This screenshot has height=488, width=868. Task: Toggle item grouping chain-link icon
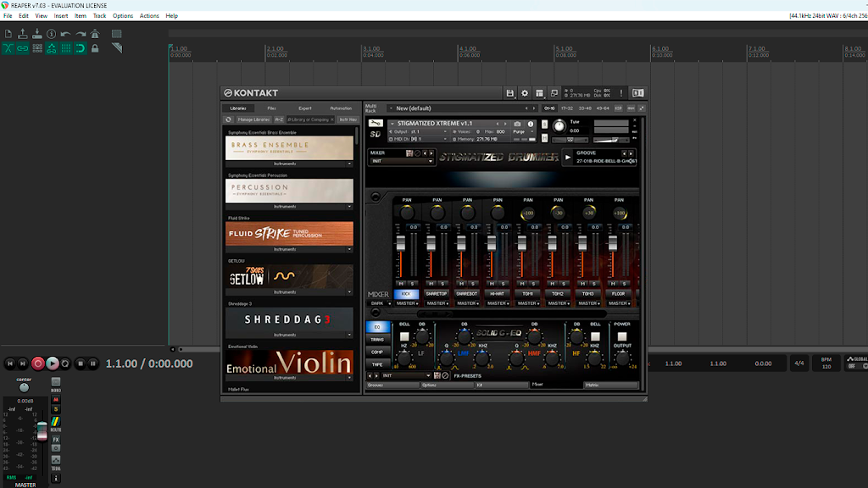pos(23,48)
